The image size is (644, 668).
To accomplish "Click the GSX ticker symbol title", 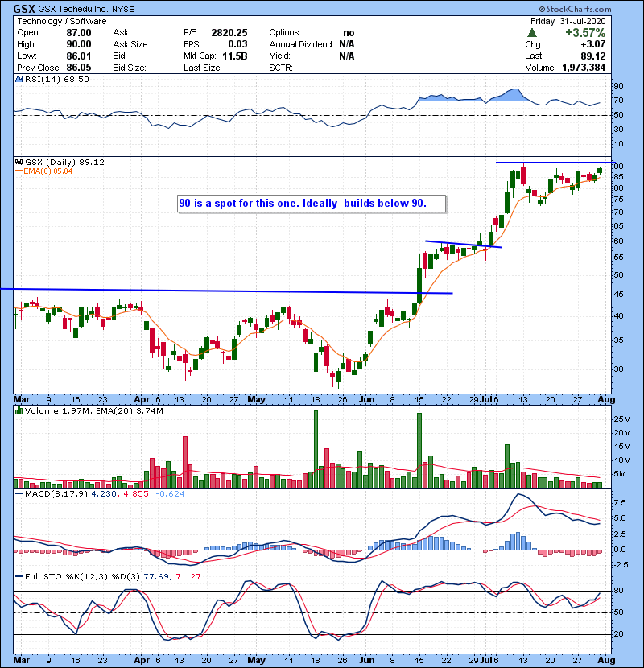I will point(24,9).
